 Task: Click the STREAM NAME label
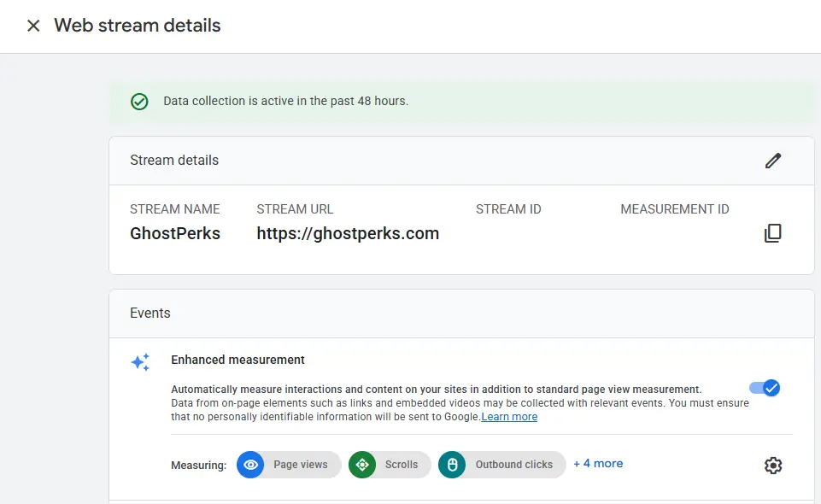point(175,209)
